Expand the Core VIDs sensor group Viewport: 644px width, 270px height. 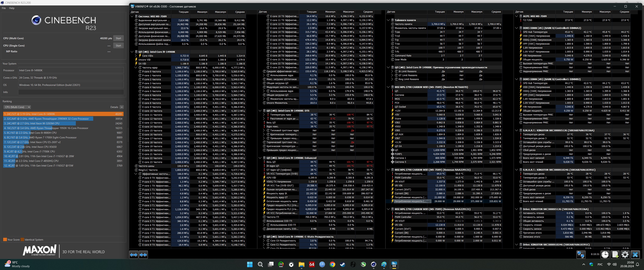tap(136, 56)
